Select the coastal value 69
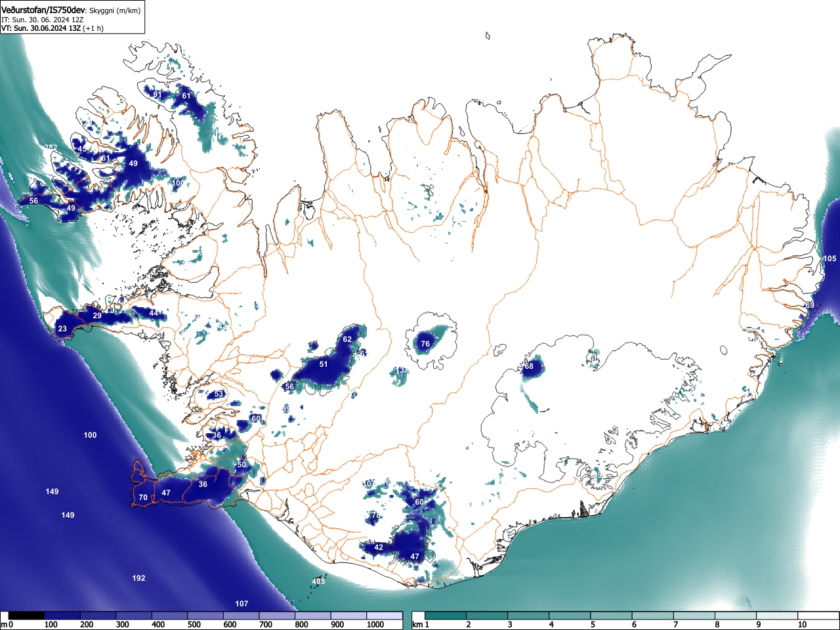The image size is (840, 630). tap(810, 305)
